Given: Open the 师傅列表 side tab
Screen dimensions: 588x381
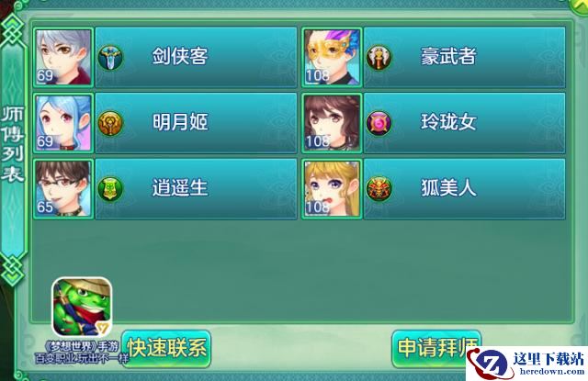Looking at the screenshot, I should 13,145.
